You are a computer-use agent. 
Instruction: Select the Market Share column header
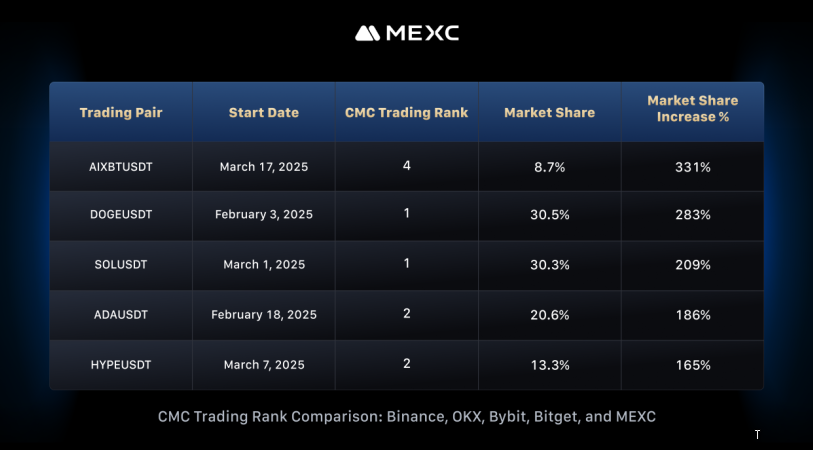[549, 113]
